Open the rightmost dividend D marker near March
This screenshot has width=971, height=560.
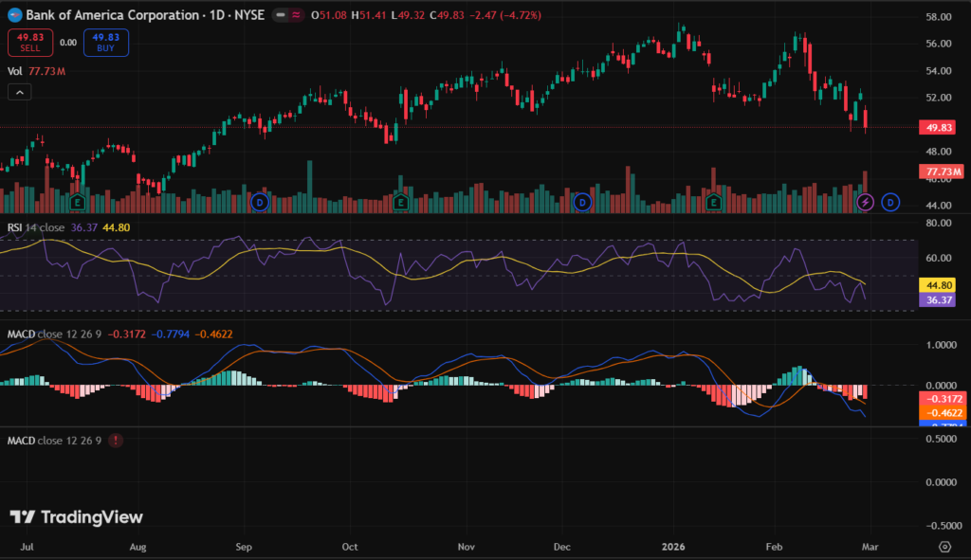coord(889,202)
